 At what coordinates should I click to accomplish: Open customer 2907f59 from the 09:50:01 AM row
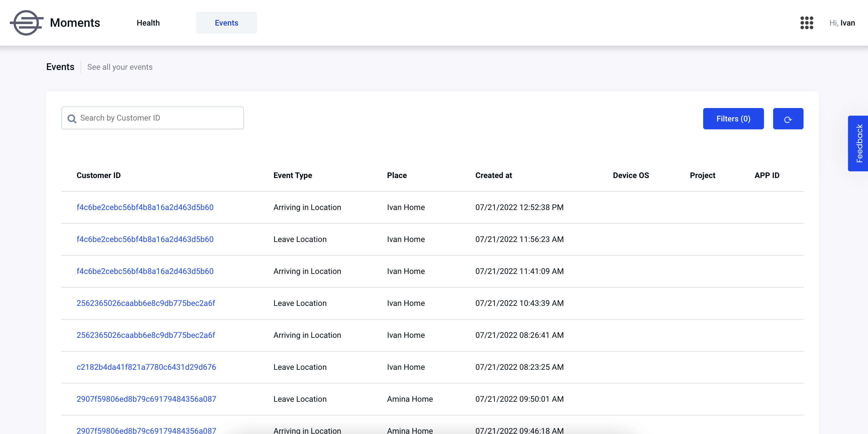tap(146, 399)
